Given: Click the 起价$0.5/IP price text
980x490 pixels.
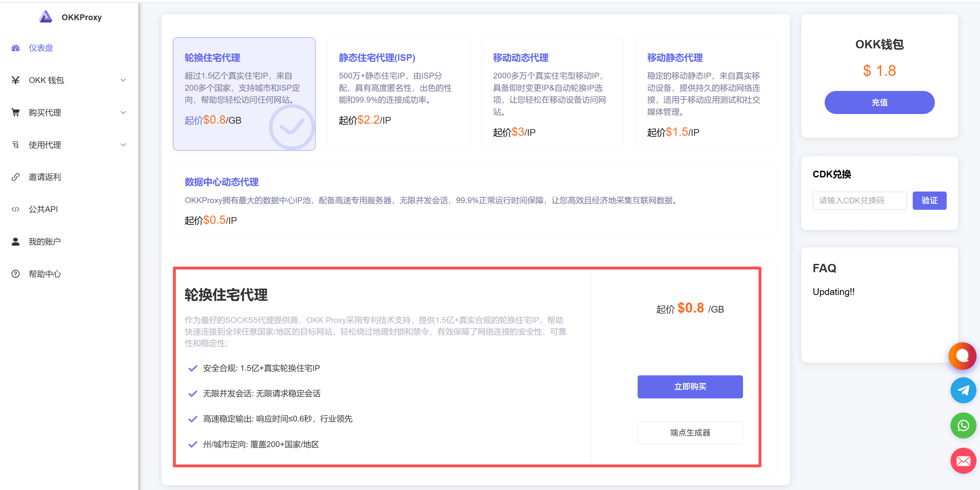Looking at the screenshot, I should 210,220.
